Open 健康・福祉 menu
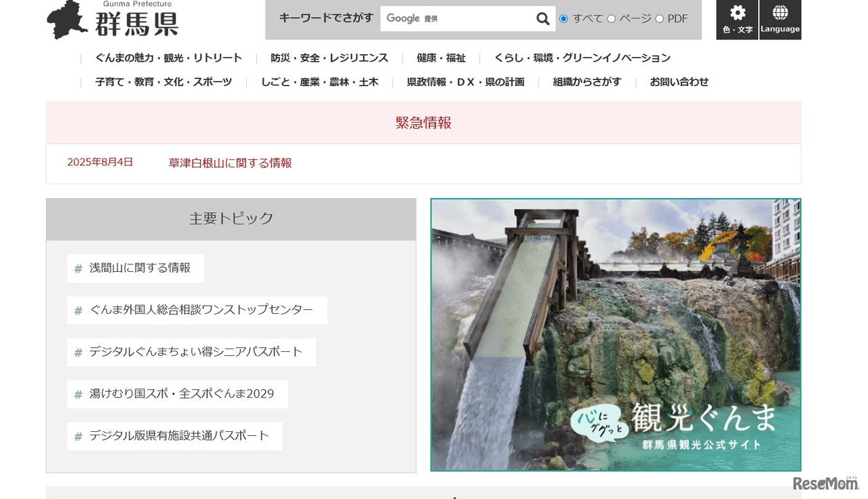The image size is (868, 499). click(441, 58)
